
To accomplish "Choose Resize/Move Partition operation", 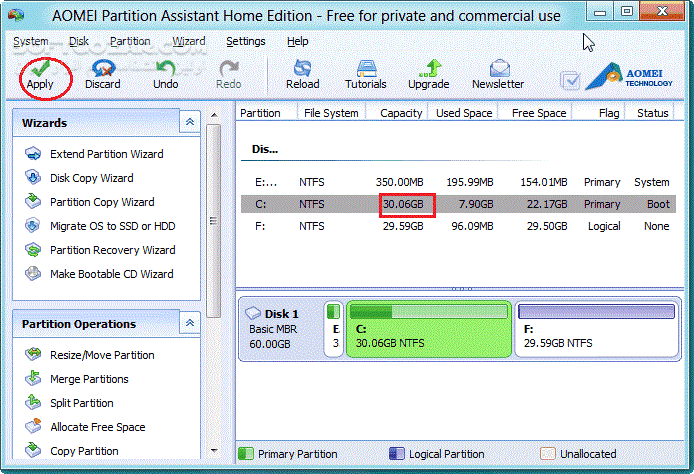I will [102, 355].
